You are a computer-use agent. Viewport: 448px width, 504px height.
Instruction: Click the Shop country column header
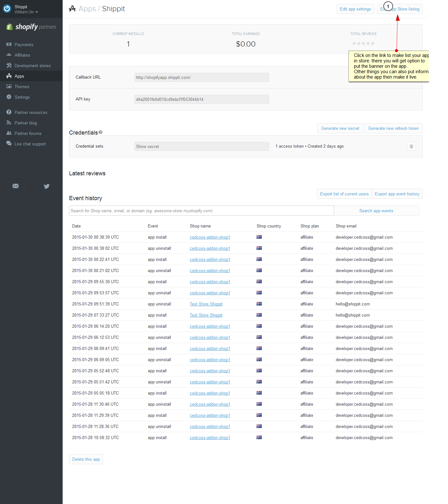(x=269, y=226)
